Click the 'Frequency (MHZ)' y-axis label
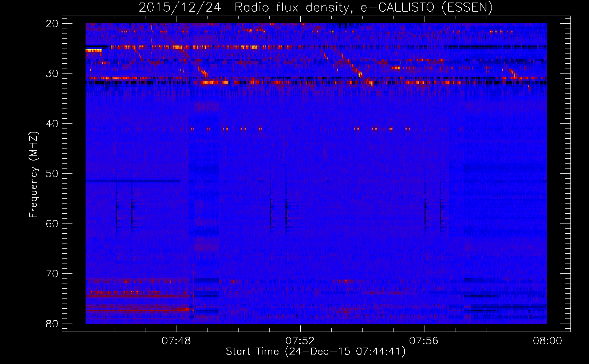Viewport: 589px width, 364px height. click(x=33, y=175)
